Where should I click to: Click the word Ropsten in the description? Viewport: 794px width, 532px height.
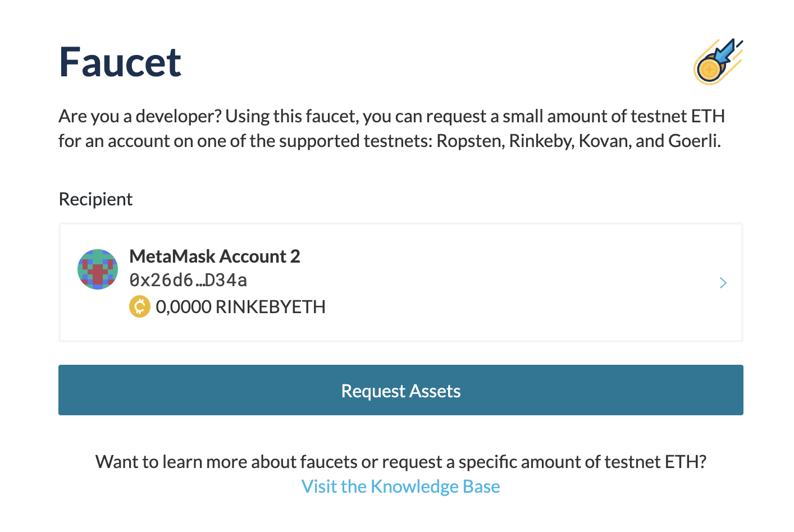point(469,140)
